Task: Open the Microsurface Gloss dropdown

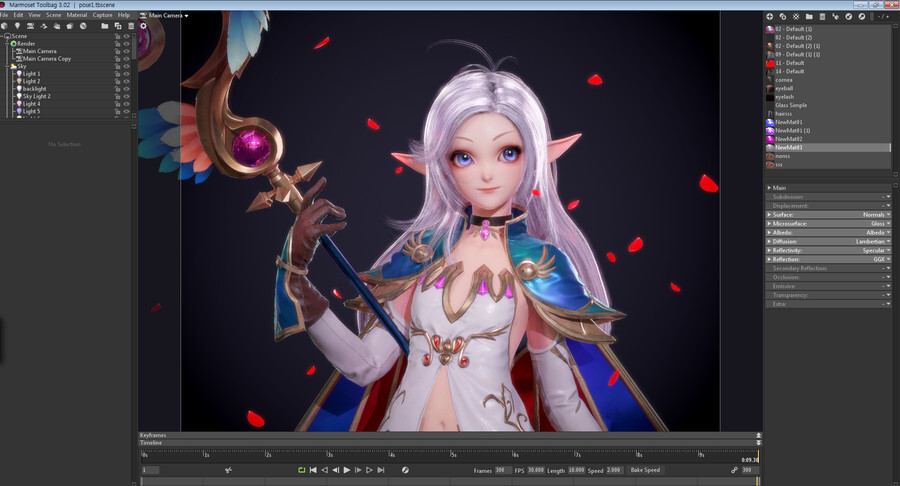Action: pos(880,224)
